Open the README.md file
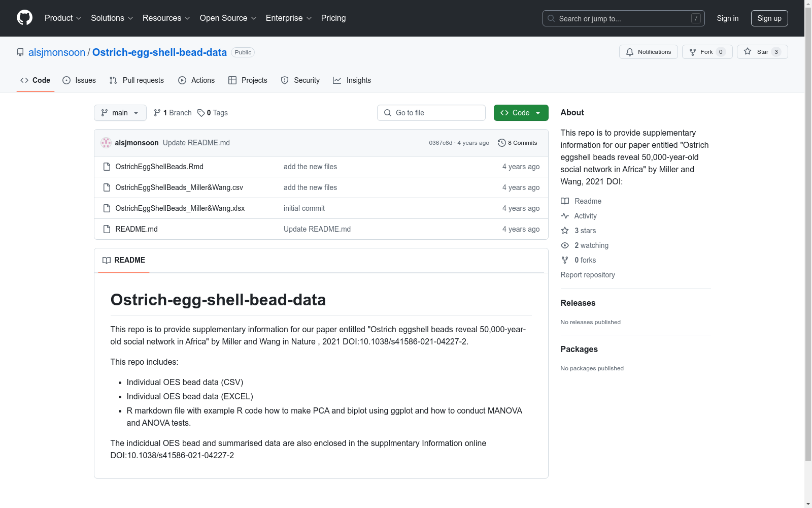 (137, 229)
